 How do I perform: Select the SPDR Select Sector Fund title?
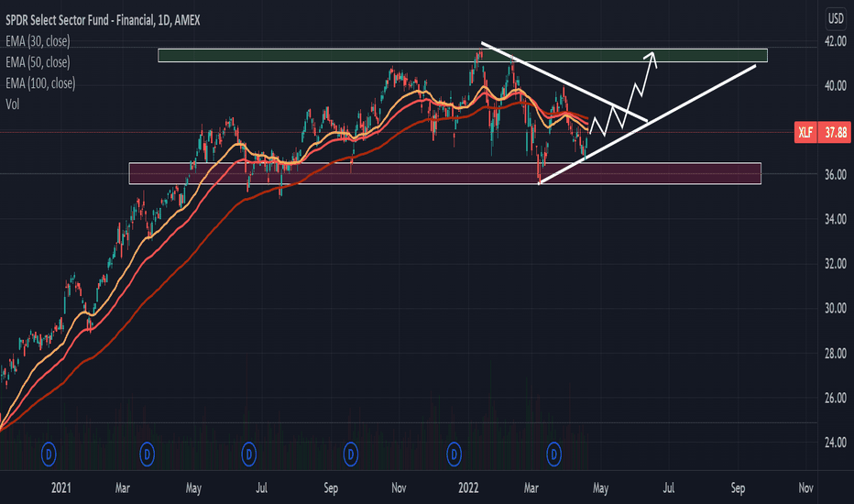click(x=103, y=20)
